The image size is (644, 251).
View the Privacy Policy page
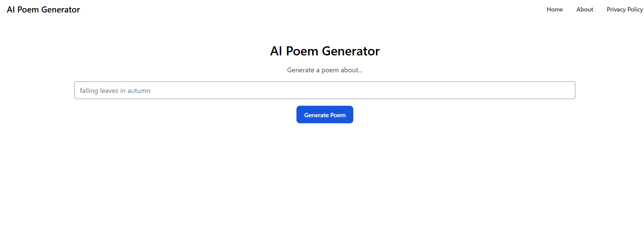point(624,9)
